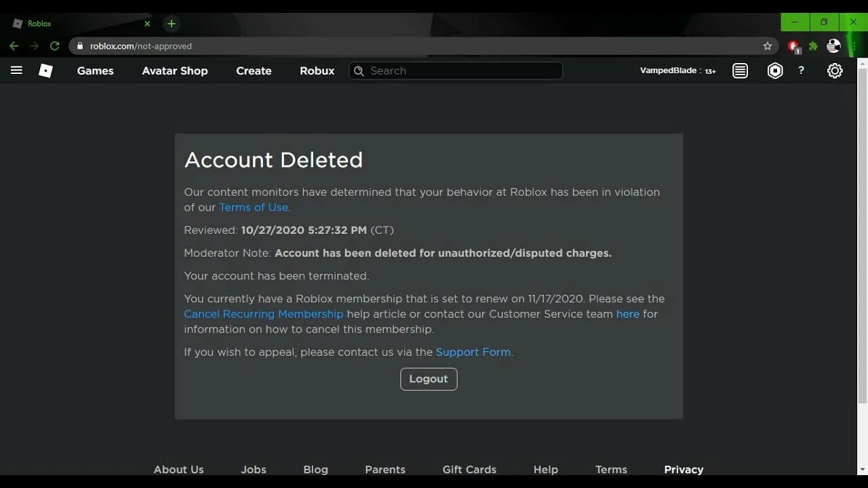Click the Customer Service 'here' link
The width and height of the screenshot is (868, 488).
click(628, 314)
